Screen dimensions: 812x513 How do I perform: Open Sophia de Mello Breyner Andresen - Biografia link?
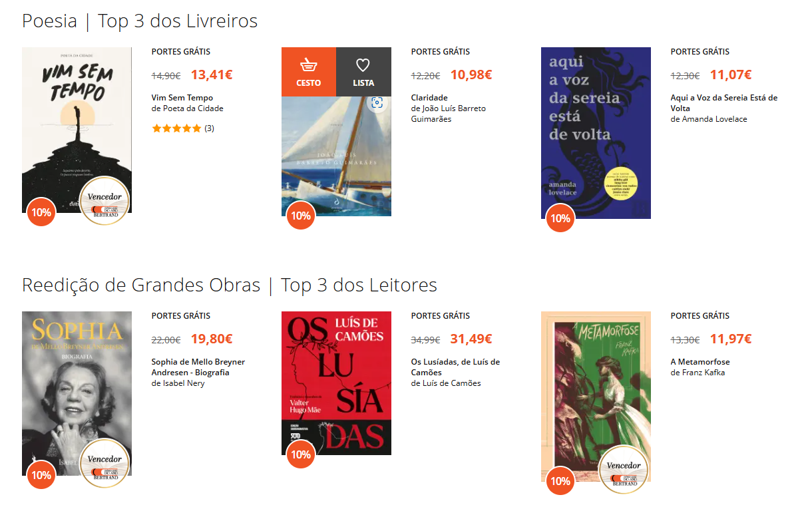198,367
